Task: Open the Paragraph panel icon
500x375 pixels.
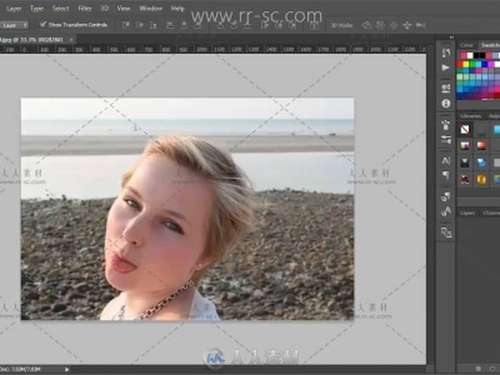Action: click(x=446, y=175)
